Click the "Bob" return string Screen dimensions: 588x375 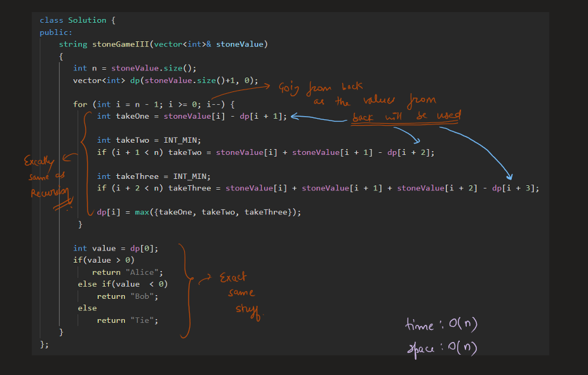click(x=144, y=296)
